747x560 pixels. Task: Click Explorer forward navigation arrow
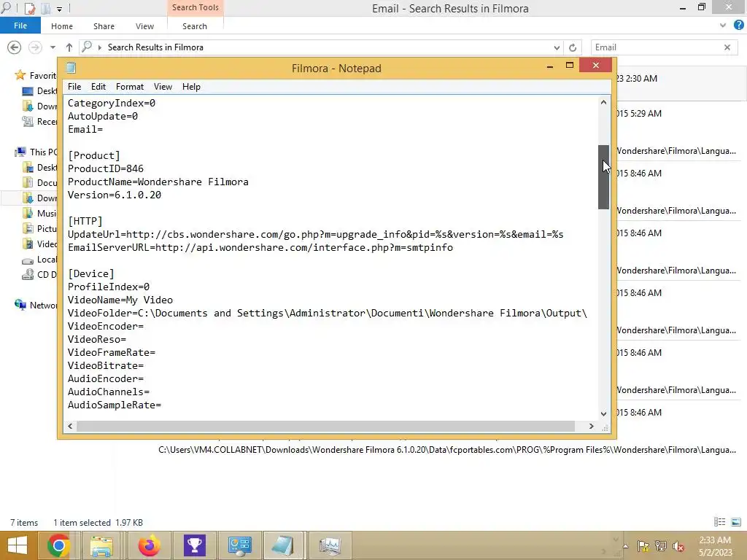tap(35, 47)
